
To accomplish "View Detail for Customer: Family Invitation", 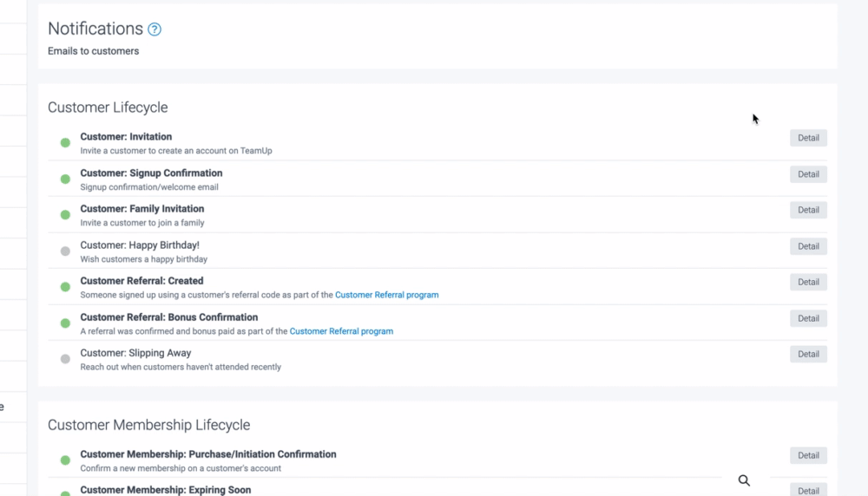I will pos(808,210).
